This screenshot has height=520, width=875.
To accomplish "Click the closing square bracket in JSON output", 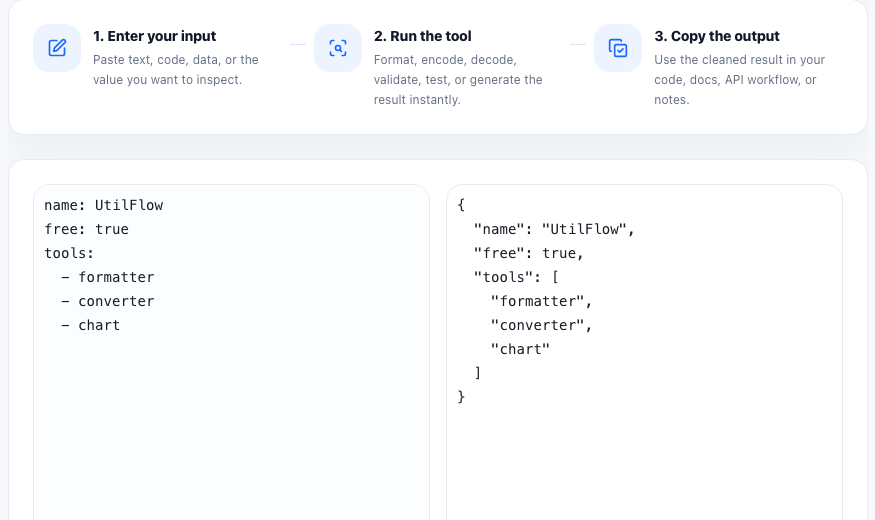I will (x=478, y=373).
